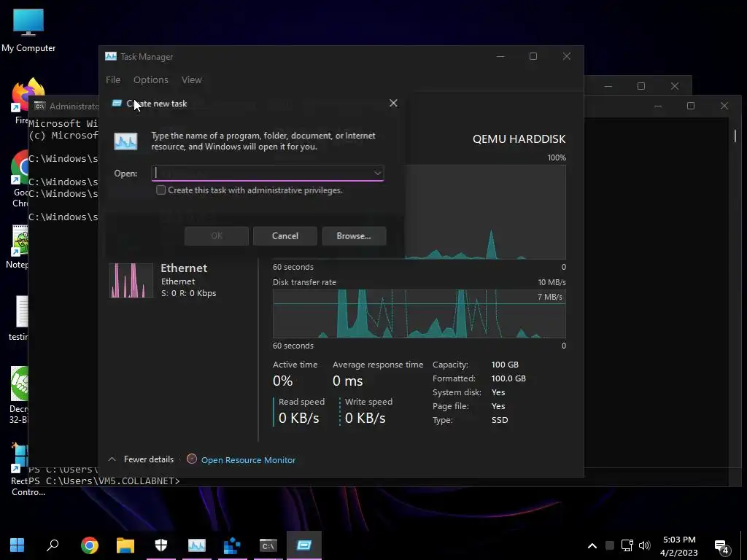This screenshot has height=560, width=747.
Task: Open the Rect Control desktop shortcut
Action: (20, 470)
